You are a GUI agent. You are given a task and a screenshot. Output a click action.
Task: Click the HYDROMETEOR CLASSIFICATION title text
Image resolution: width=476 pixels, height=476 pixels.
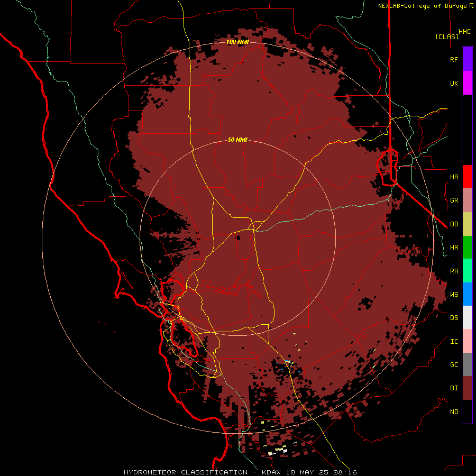coord(186,472)
